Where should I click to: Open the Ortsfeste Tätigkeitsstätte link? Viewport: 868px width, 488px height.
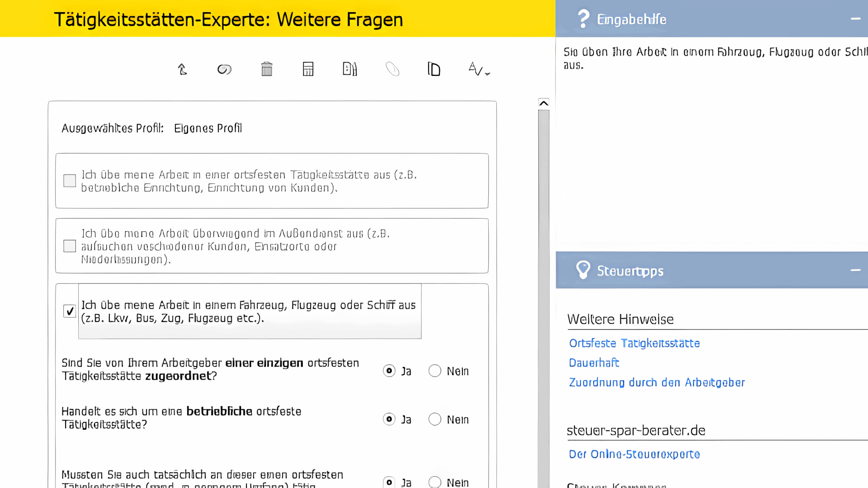tap(634, 343)
